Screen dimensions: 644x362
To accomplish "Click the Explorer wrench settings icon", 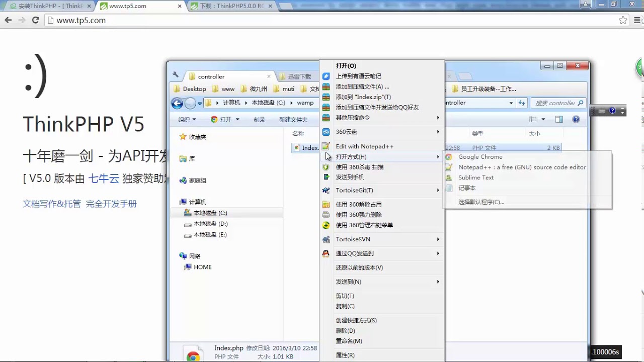I will (176, 75).
